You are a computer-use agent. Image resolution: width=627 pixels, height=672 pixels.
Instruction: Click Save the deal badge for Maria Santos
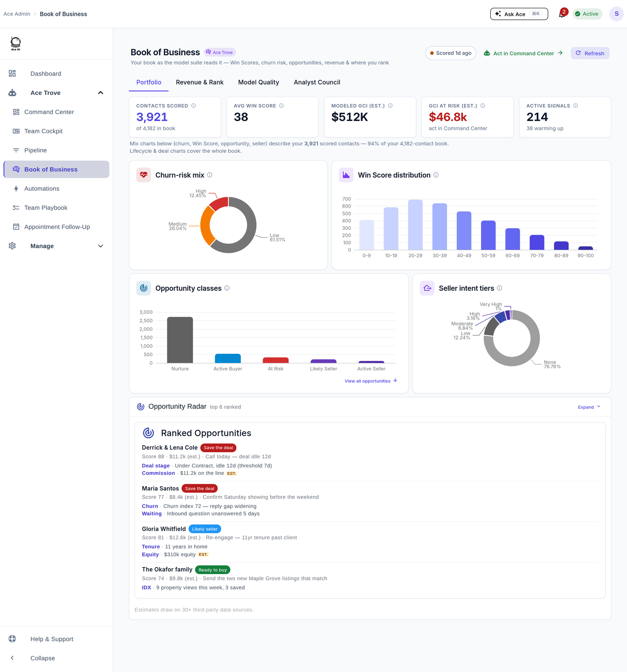(x=199, y=488)
